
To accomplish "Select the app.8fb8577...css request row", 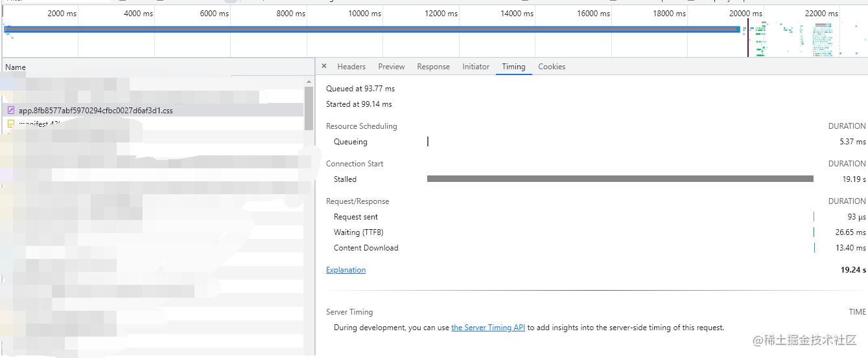I will 152,111.
